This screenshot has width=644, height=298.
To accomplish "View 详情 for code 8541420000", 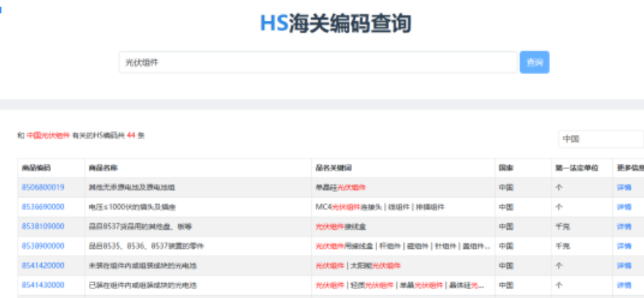I will click(624, 265).
